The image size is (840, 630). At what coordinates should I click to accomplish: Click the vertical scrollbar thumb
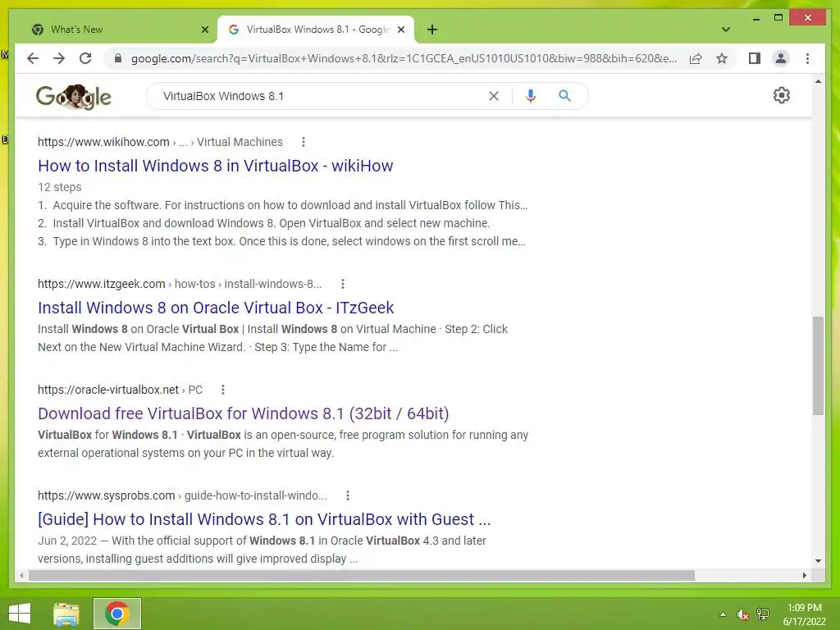point(818,365)
